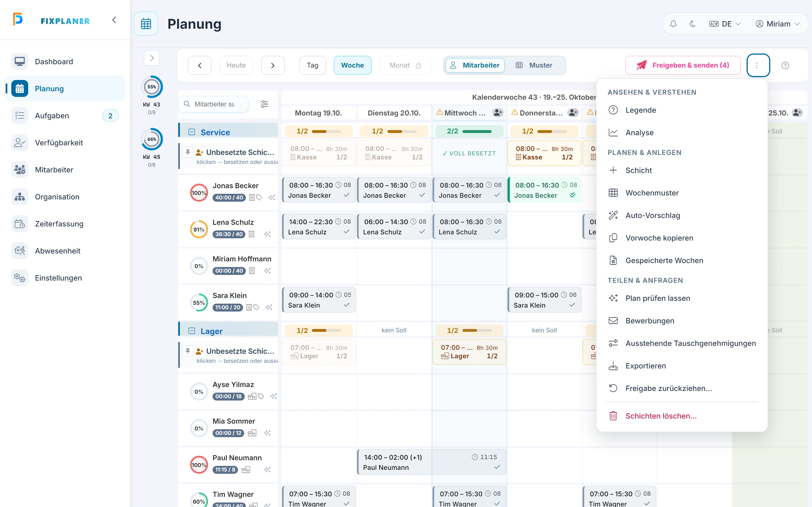Open the three-dot more options button
The width and height of the screenshot is (812, 507).
pos(758,65)
